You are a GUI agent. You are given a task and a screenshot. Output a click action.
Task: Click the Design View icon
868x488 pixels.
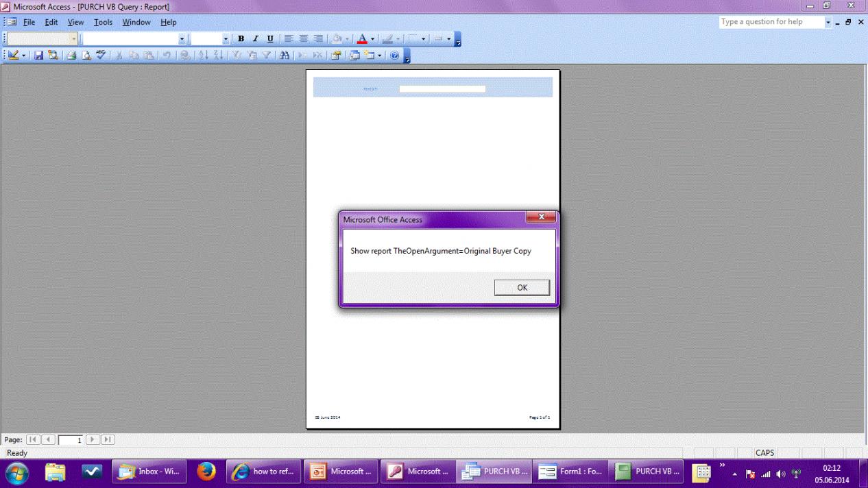click(13, 56)
